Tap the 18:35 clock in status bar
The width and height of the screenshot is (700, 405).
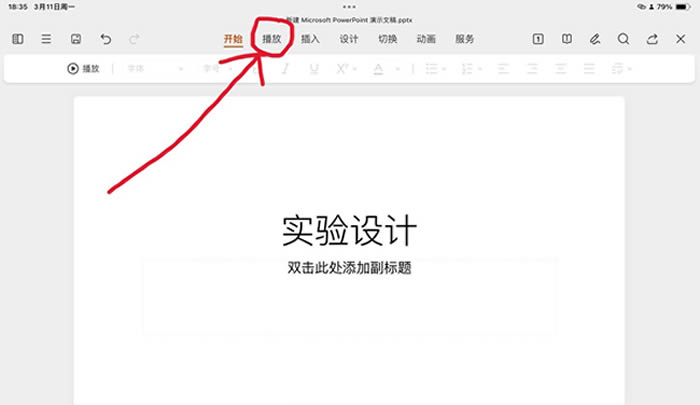coord(18,7)
